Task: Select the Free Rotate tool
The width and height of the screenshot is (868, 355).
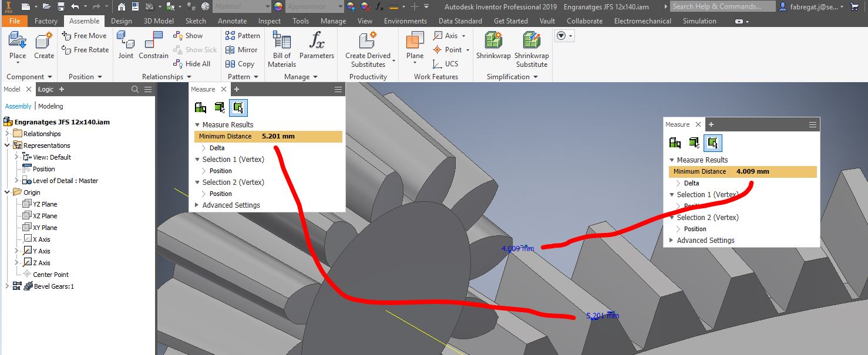Action: (x=85, y=50)
